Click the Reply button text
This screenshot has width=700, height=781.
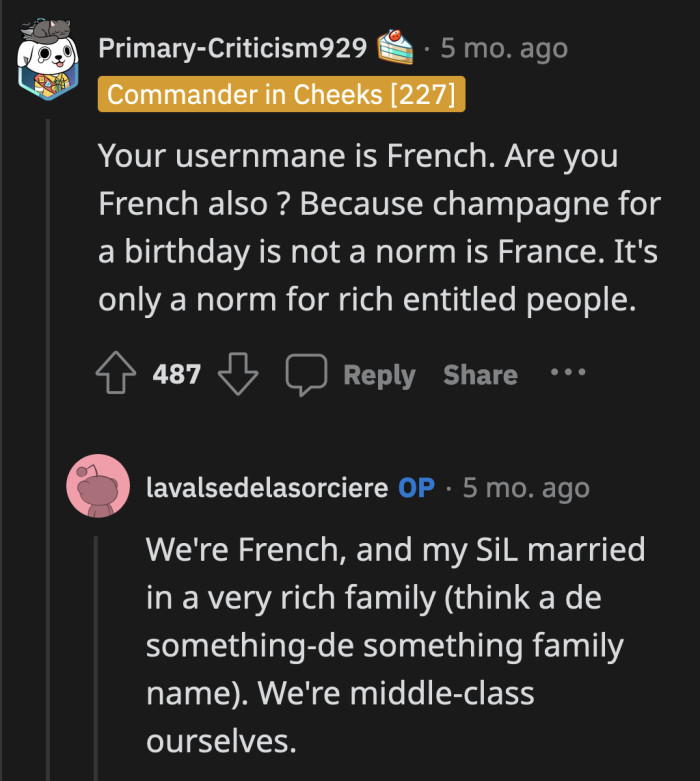click(x=379, y=376)
